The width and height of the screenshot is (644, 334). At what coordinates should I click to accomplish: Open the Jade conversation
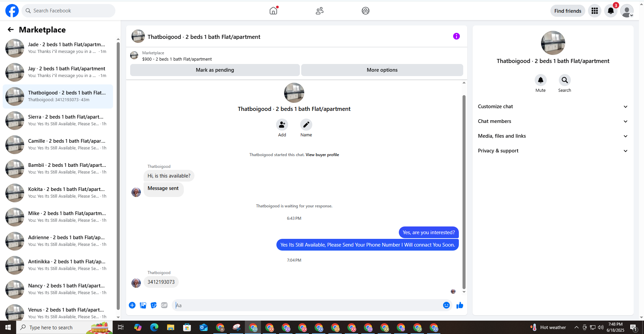58,48
